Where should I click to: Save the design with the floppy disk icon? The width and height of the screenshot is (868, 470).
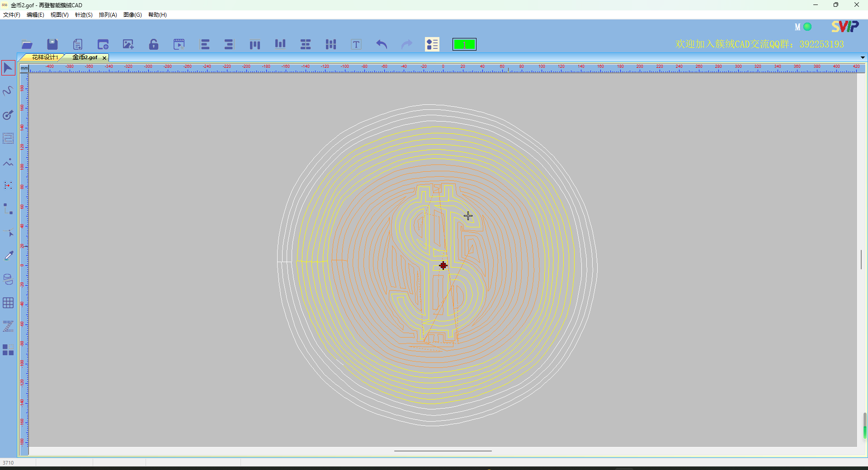52,44
